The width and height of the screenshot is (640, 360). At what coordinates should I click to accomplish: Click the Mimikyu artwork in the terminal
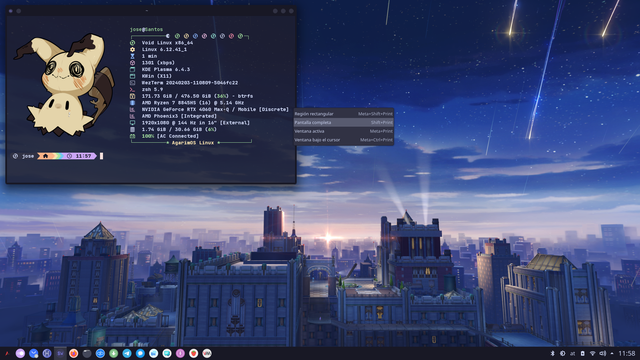pyautogui.click(x=64, y=85)
